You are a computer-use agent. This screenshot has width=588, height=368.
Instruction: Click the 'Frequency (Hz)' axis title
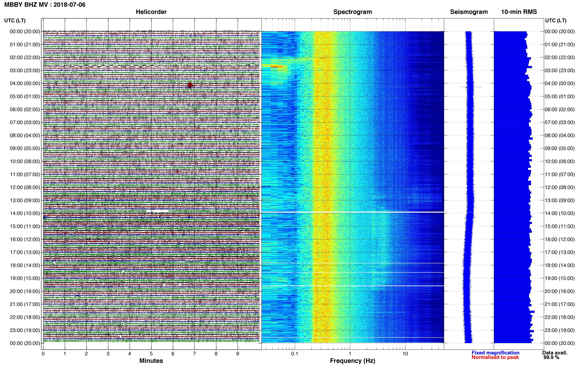tap(352, 361)
